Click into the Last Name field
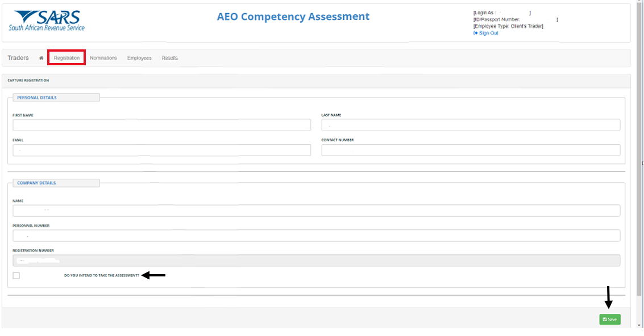The width and height of the screenshot is (644, 336). 471,125
